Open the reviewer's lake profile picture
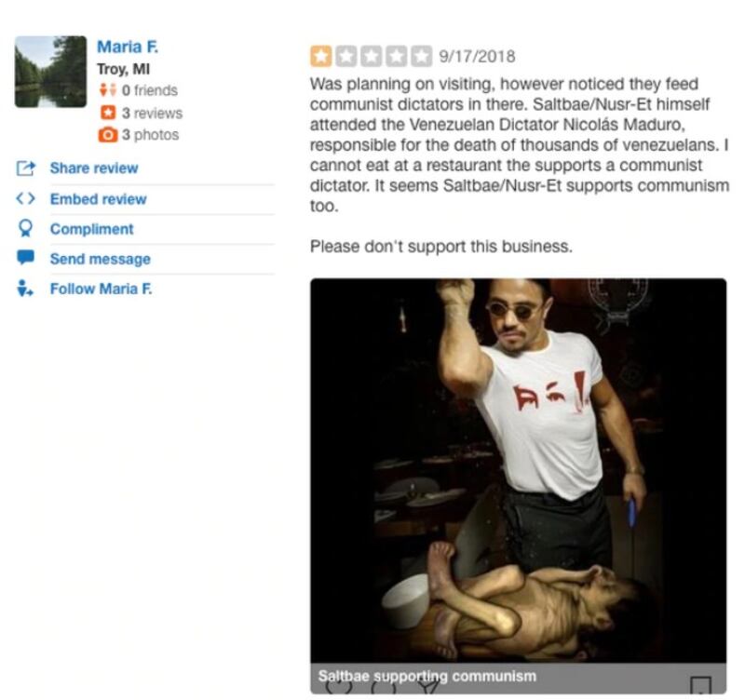745x700 pixels. [x=51, y=72]
